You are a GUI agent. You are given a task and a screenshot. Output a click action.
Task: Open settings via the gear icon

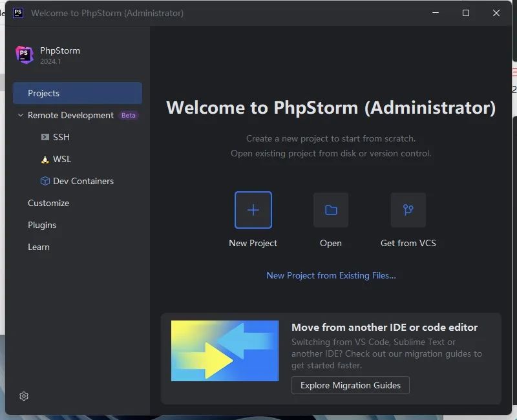point(24,396)
